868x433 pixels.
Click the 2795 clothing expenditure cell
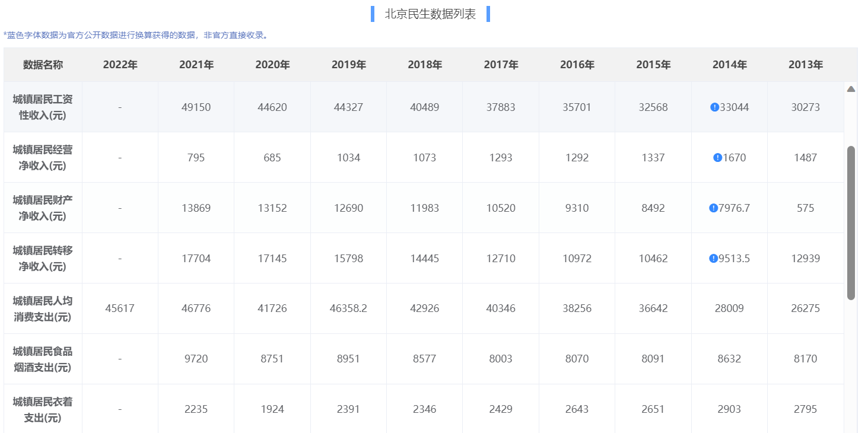tap(806, 409)
